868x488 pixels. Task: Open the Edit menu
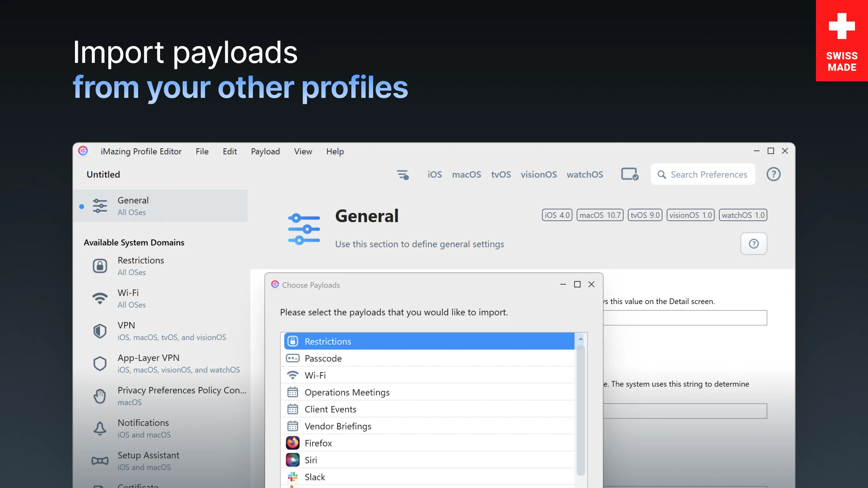(230, 151)
